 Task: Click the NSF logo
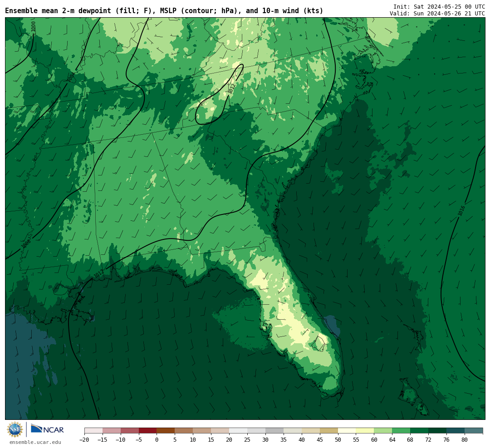pyautogui.click(x=15, y=429)
